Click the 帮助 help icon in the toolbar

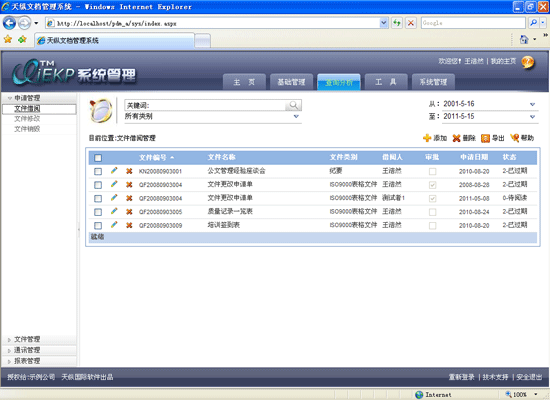pyautogui.click(x=515, y=138)
